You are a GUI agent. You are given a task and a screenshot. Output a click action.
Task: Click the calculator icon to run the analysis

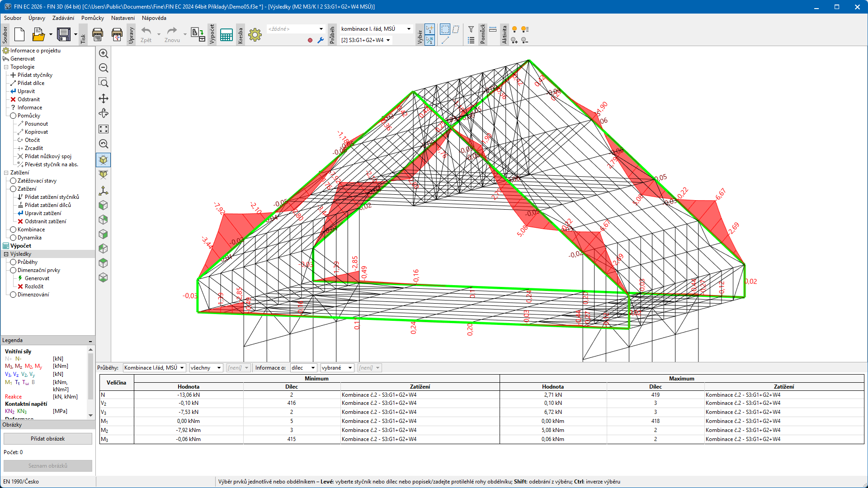(226, 35)
